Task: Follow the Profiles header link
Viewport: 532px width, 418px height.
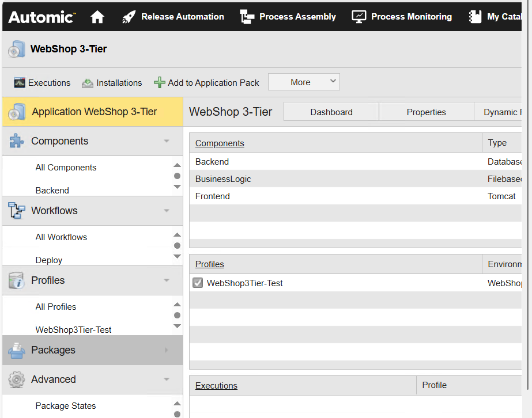Action: point(209,264)
